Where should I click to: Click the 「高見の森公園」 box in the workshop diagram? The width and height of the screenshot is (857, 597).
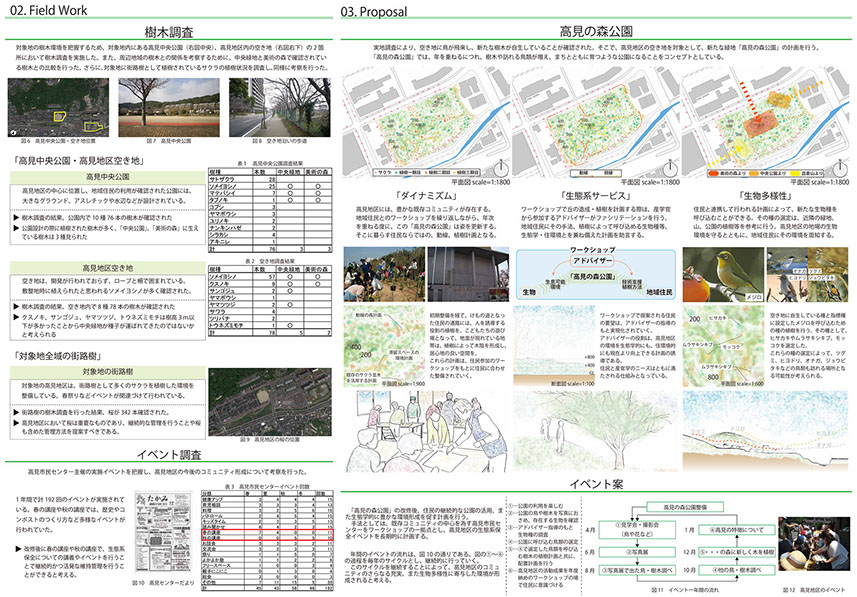pyautogui.click(x=593, y=277)
